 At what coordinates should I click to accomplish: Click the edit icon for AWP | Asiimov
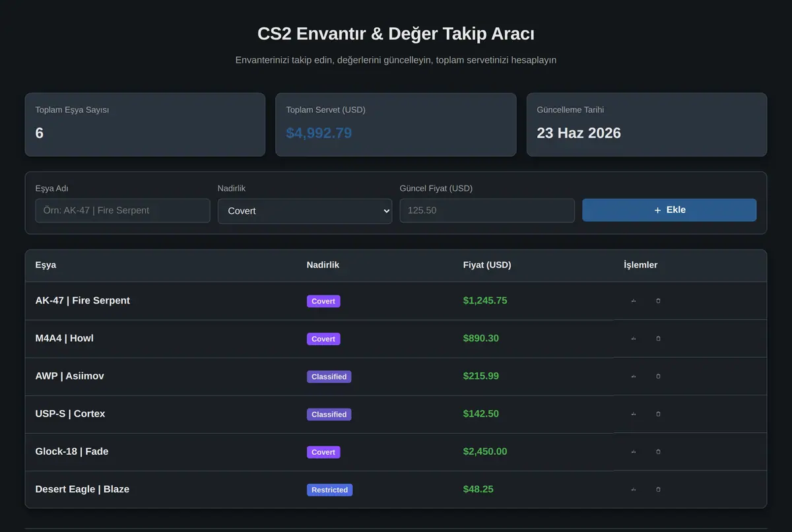pos(634,376)
